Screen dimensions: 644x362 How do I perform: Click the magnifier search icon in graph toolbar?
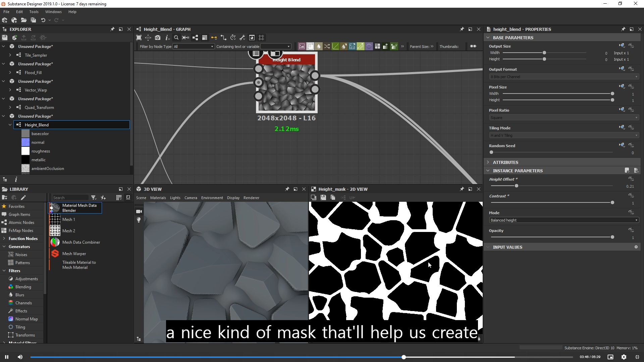click(x=176, y=38)
